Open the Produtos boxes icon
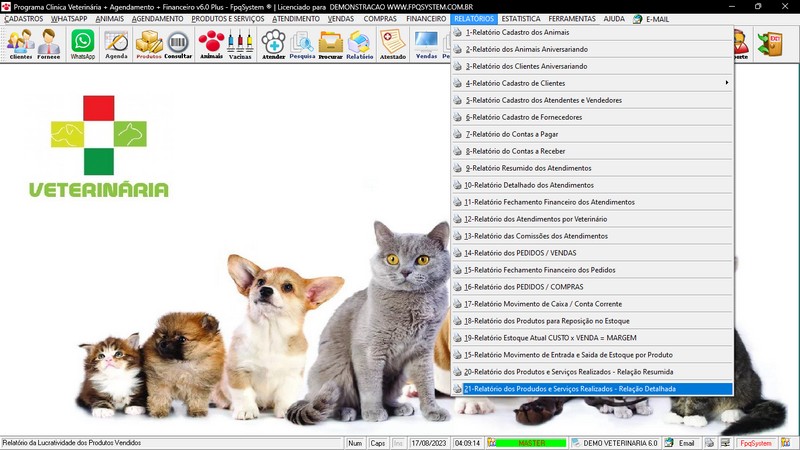Screen dimensions: 800x450 [149, 44]
